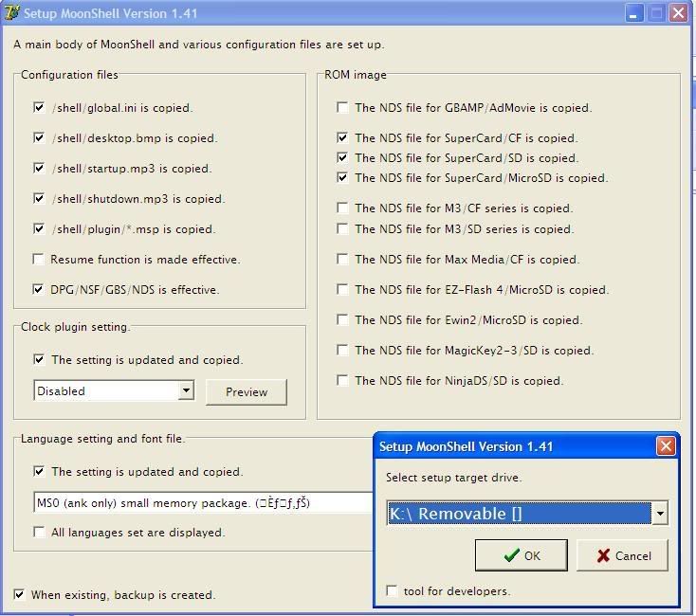
Task: Uncheck NDS file for SuperCard/CF
Action: point(342,137)
